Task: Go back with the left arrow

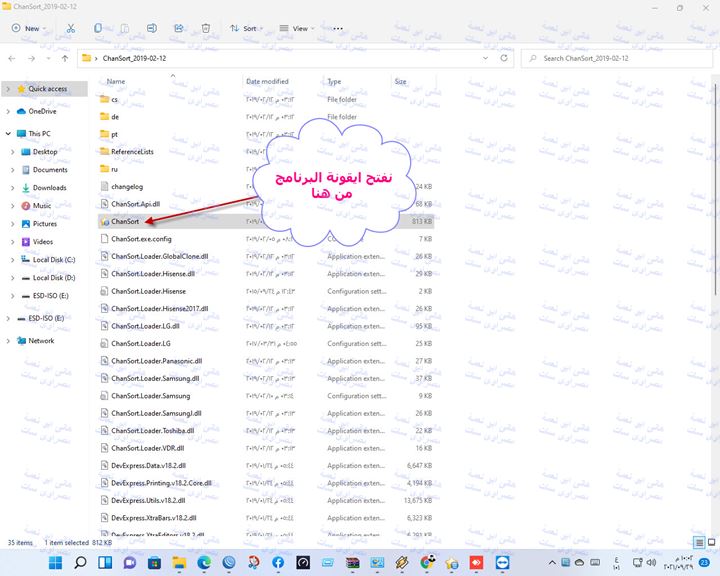Action: (x=12, y=58)
